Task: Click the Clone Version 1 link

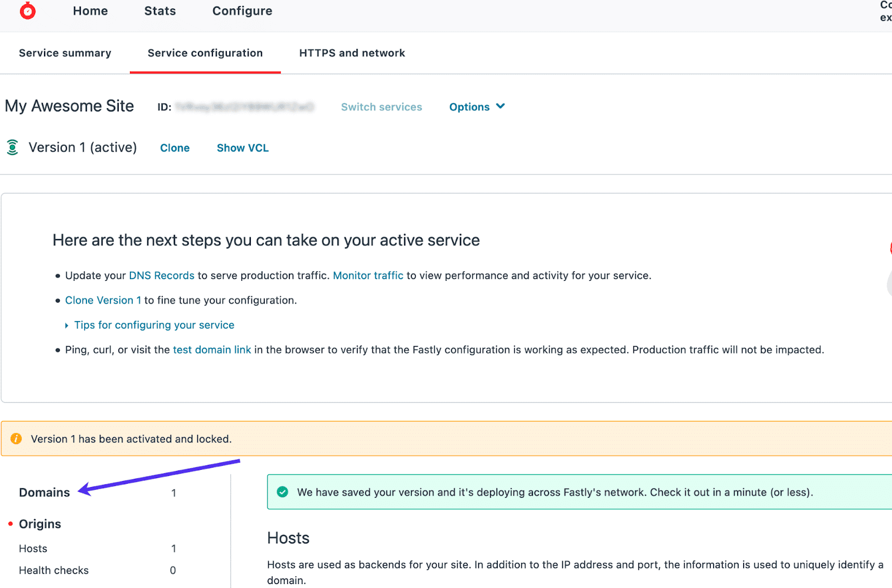Action: [x=103, y=300]
